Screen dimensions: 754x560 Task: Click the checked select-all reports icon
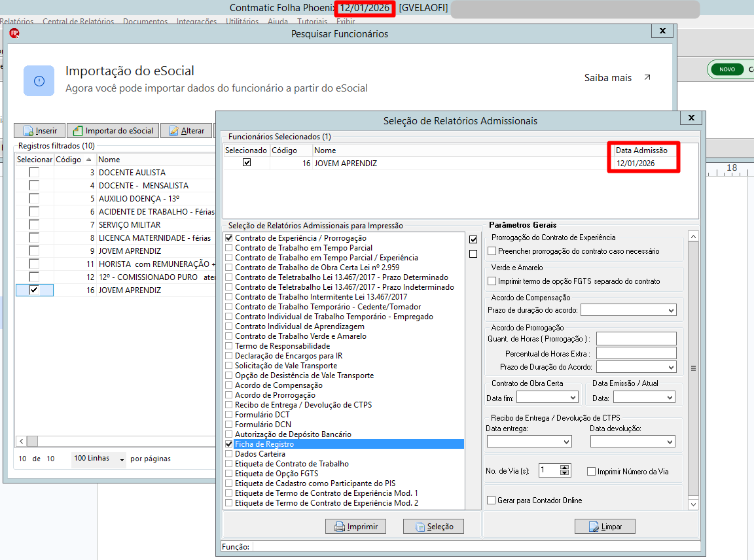(473, 239)
